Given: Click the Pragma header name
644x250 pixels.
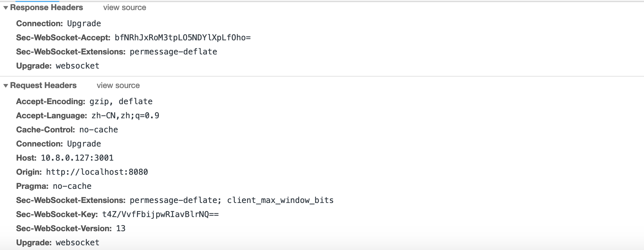Looking at the screenshot, I should [x=32, y=186].
